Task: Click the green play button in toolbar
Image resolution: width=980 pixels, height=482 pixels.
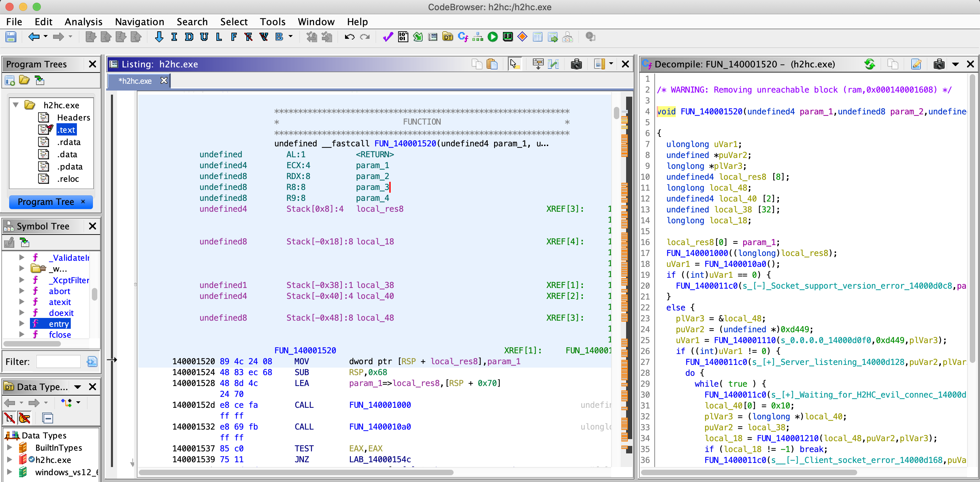Action: click(x=493, y=37)
